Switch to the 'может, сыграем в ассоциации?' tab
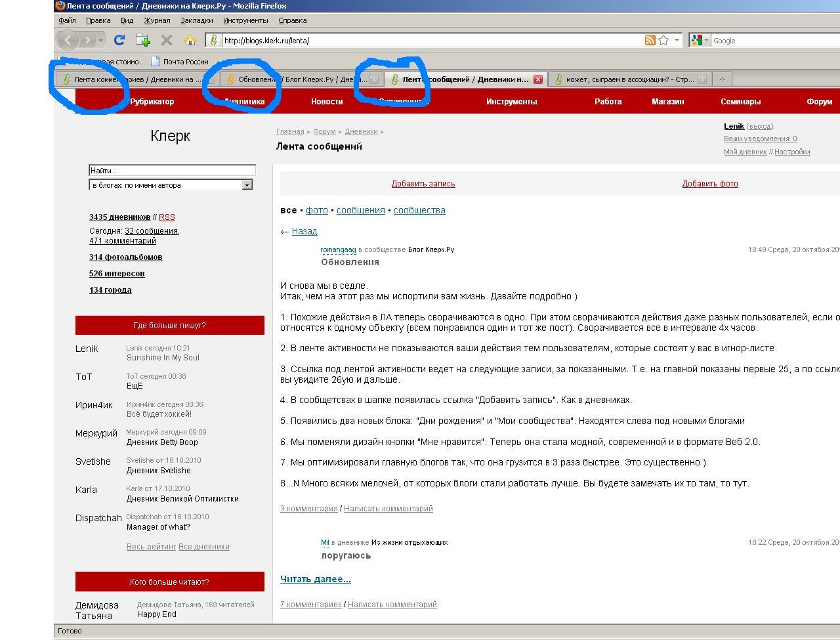This screenshot has height=640, width=840. tap(629, 79)
